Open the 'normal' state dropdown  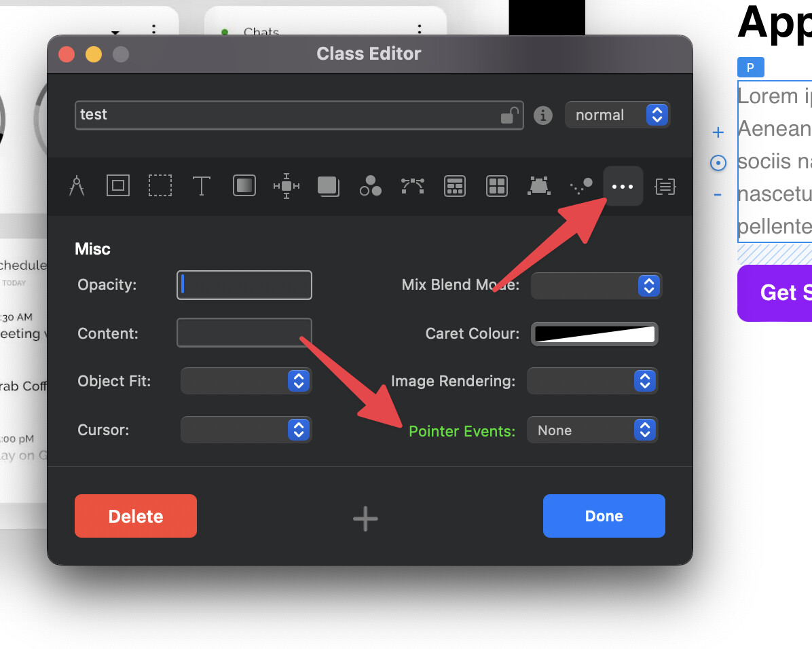pyautogui.click(x=617, y=115)
